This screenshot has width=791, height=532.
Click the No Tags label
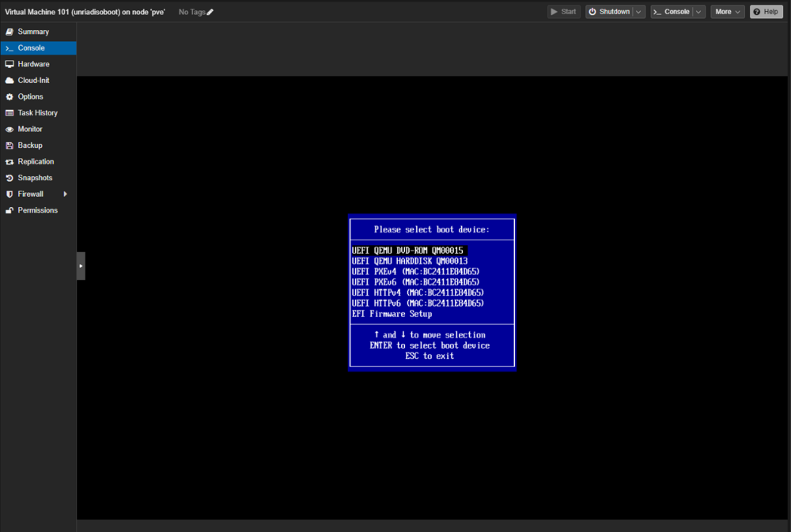point(191,12)
